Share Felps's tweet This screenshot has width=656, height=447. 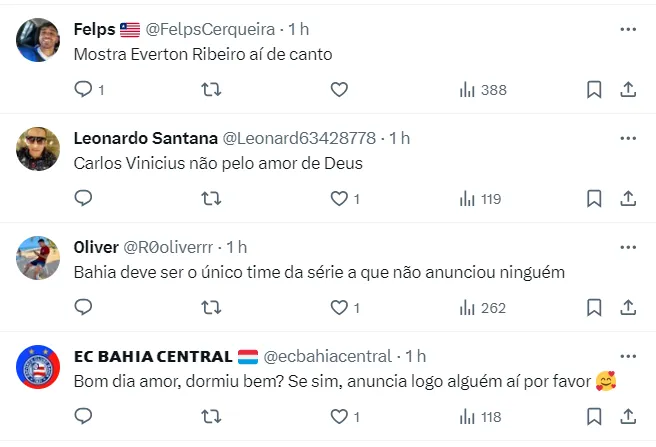coord(628,90)
